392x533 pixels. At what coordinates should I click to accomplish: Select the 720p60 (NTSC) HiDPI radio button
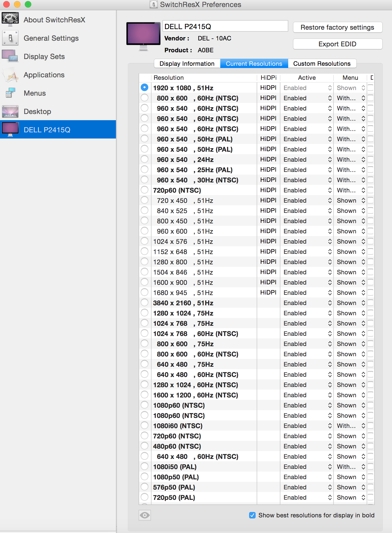coord(145,190)
